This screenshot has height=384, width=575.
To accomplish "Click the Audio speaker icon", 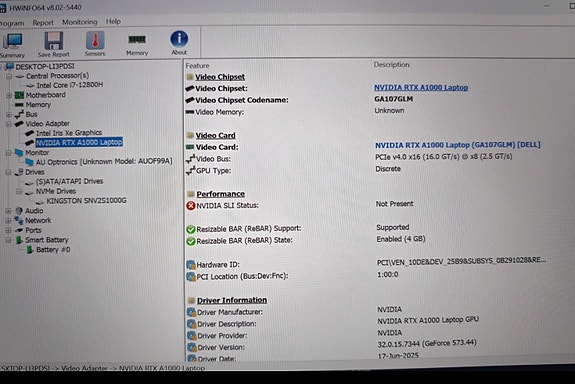I will 19,211.
